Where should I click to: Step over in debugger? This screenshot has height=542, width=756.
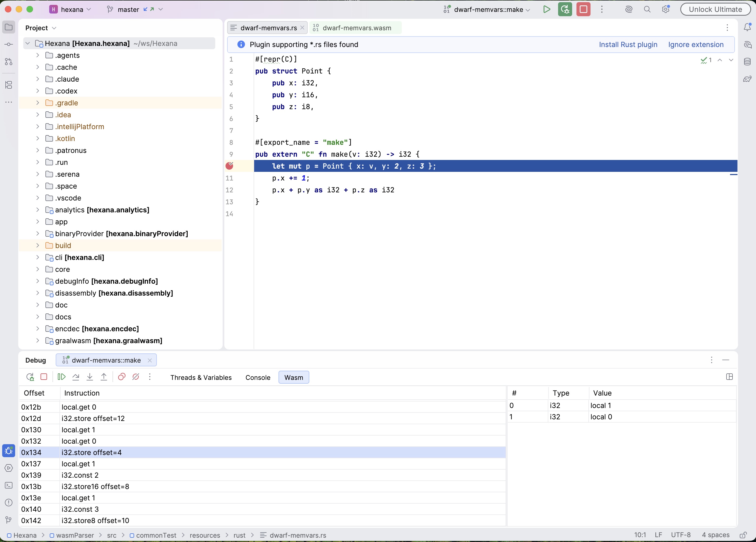(76, 377)
